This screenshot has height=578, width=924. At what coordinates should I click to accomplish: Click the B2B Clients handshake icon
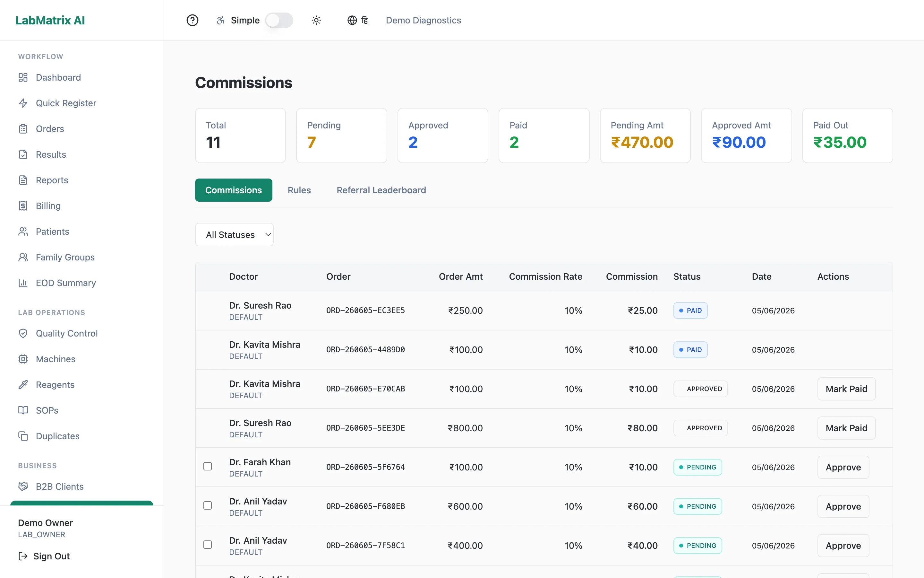coord(23,486)
